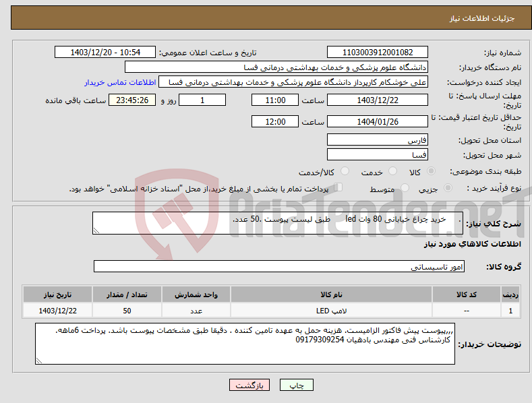Click the تعداد / مقدار column header
The width and height of the screenshot is (532, 403).
click(x=127, y=294)
